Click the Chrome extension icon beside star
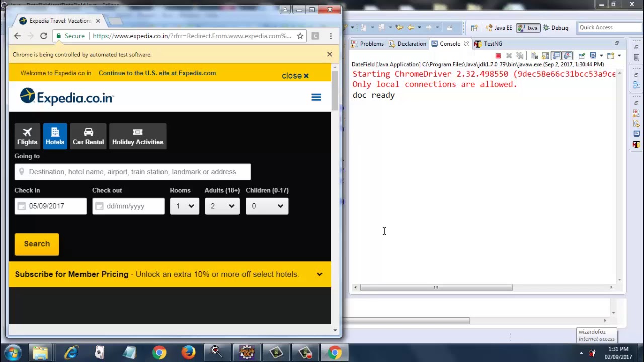 coord(315,36)
